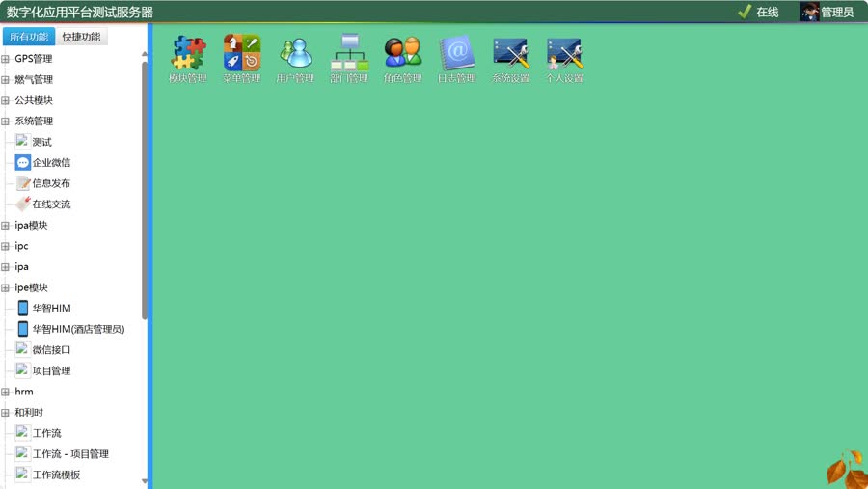Click the 在线 status indicator
This screenshot has width=868, height=489.
click(758, 12)
